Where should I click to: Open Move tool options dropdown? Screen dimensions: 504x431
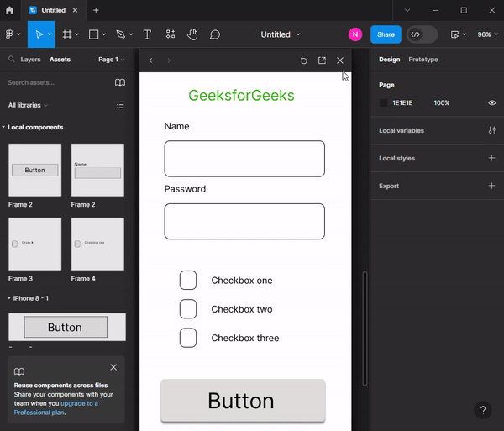point(50,34)
